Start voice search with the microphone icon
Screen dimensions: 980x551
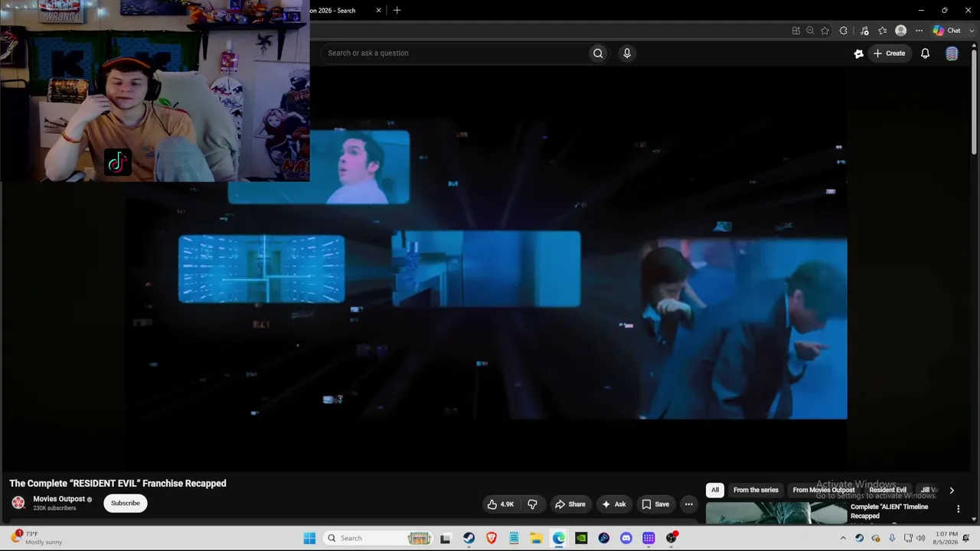click(627, 53)
